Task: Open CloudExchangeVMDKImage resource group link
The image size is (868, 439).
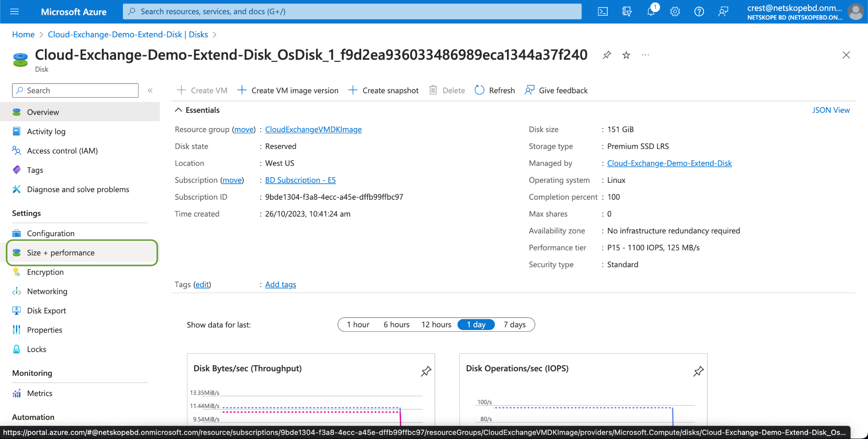Action: click(313, 129)
